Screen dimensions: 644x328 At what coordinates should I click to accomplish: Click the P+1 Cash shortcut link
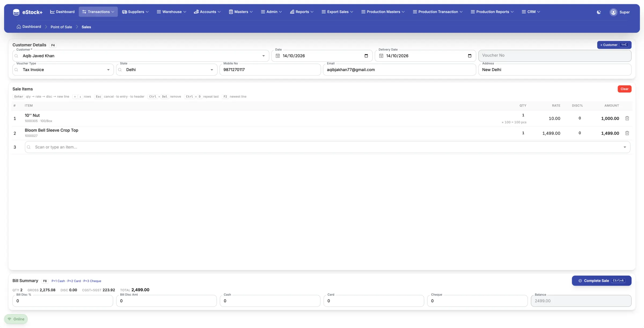pos(58,281)
